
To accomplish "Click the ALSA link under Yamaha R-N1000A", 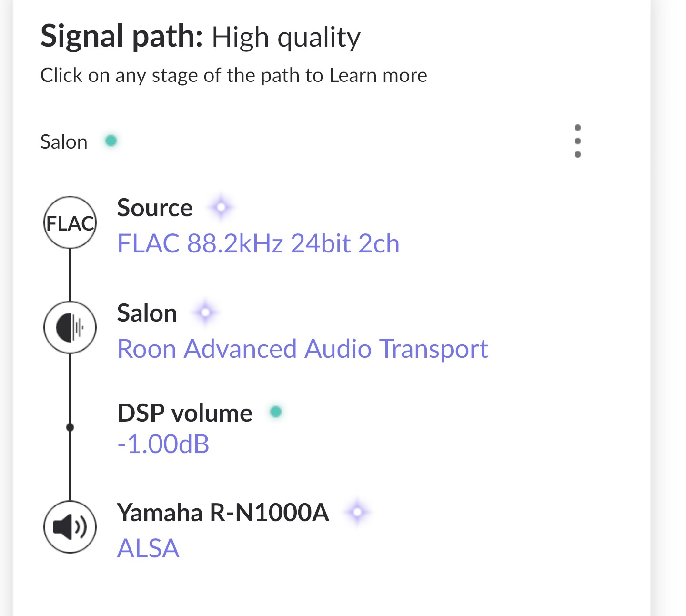I will coord(149,549).
